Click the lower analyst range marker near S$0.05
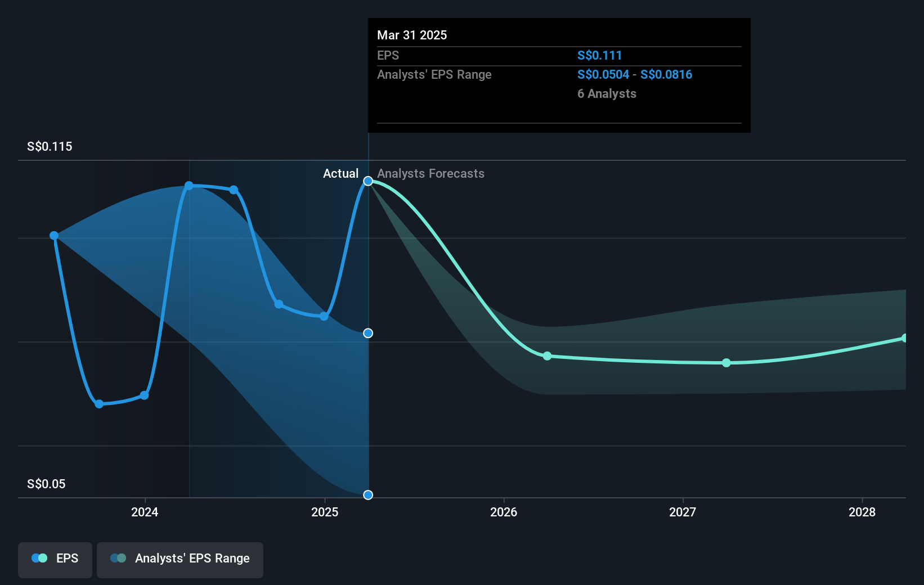Screen dimensions: 924x585 [368, 495]
